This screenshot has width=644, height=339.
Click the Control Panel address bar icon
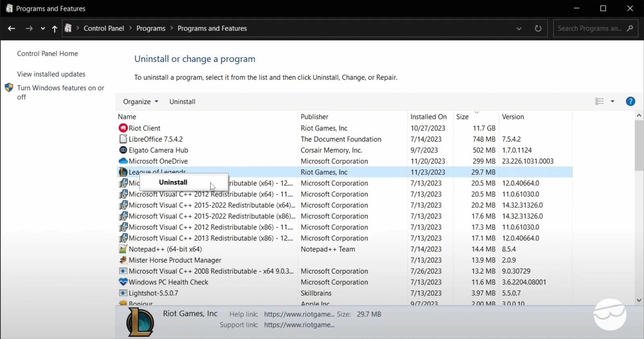[68, 28]
